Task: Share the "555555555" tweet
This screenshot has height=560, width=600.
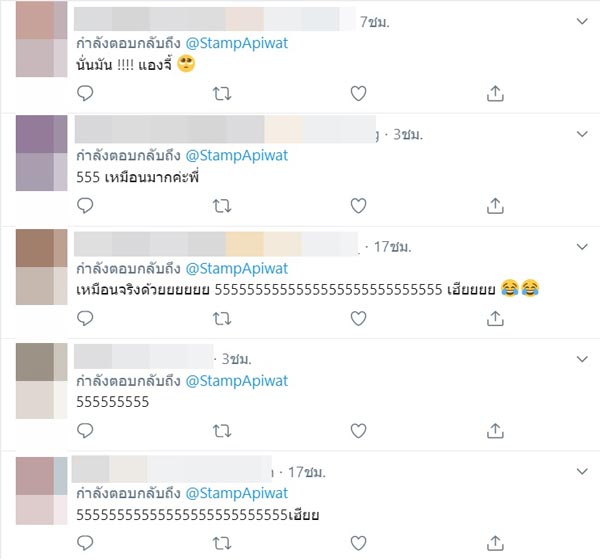Action: tap(495, 431)
